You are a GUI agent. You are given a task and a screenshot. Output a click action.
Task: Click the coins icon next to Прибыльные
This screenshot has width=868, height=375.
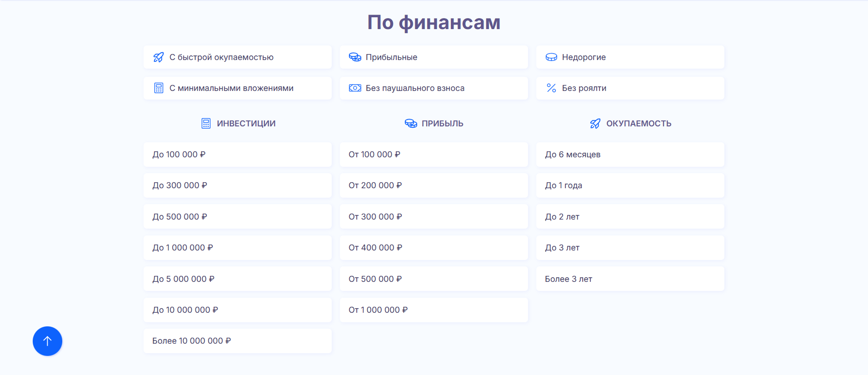coord(355,57)
